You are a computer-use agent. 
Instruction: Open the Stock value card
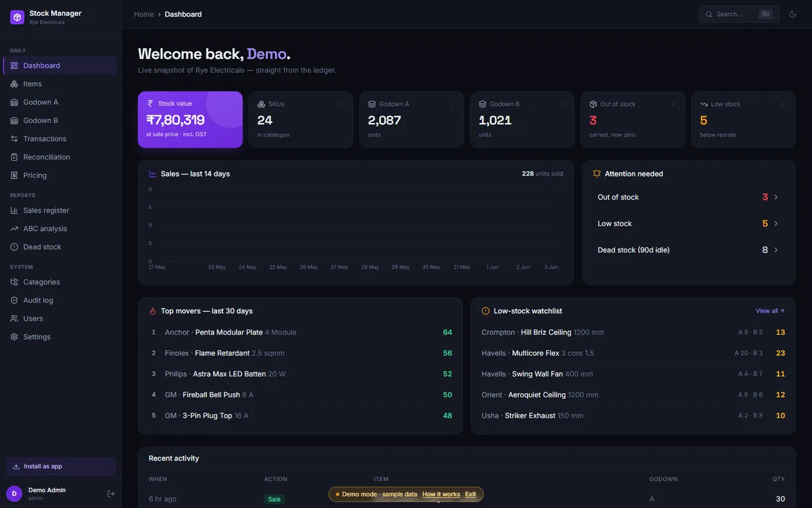pos(190,119)
